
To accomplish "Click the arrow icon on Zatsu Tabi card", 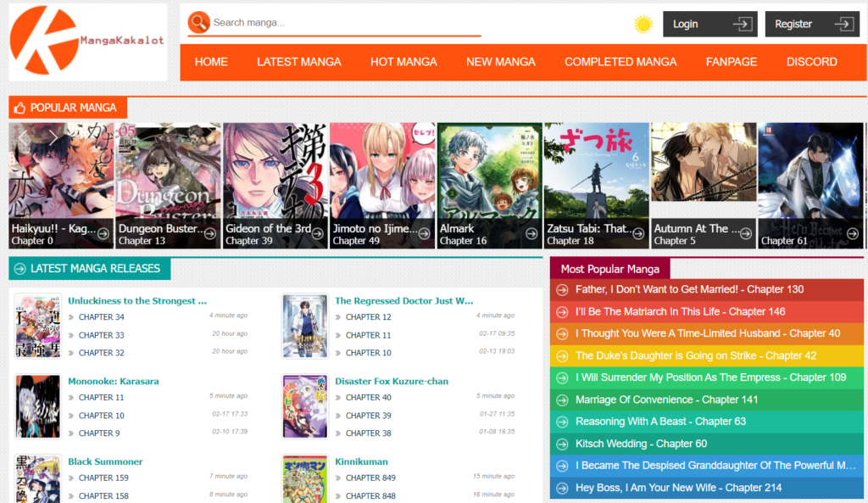I will [638, 234].
